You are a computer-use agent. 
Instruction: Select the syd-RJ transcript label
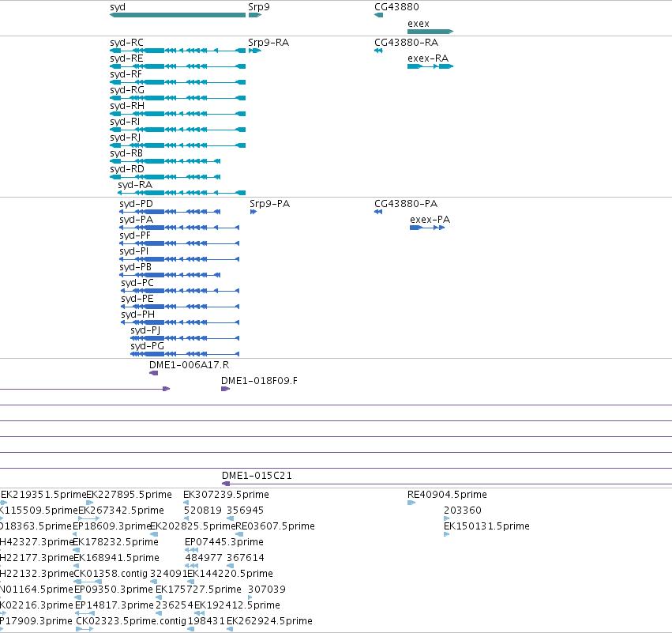pyautogui.click(x=125, y=138)
